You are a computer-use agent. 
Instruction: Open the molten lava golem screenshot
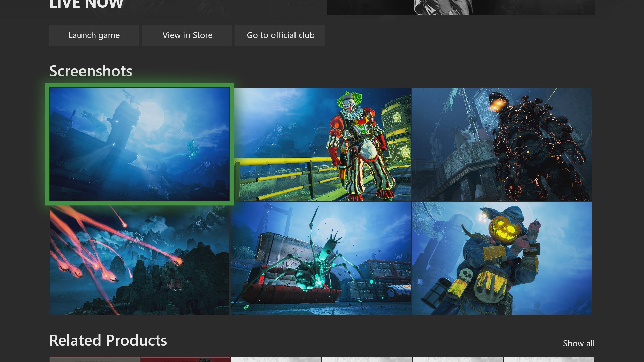coord(502,144)
